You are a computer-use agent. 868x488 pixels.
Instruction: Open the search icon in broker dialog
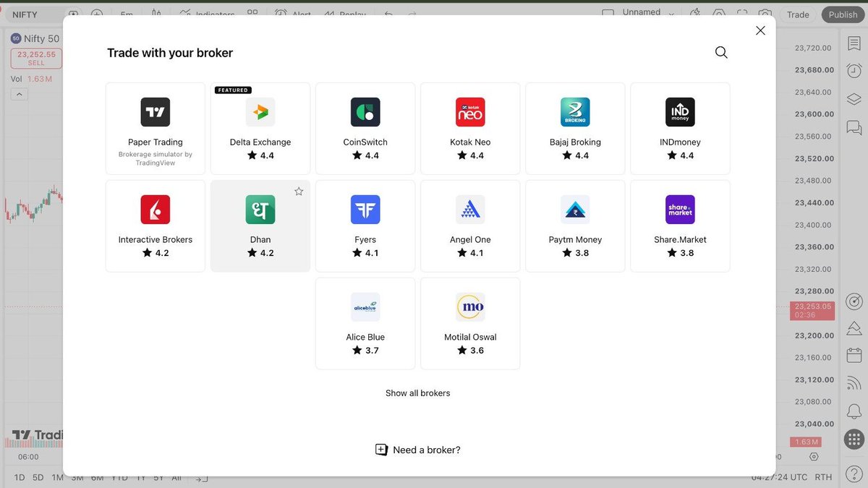(721, 52)
